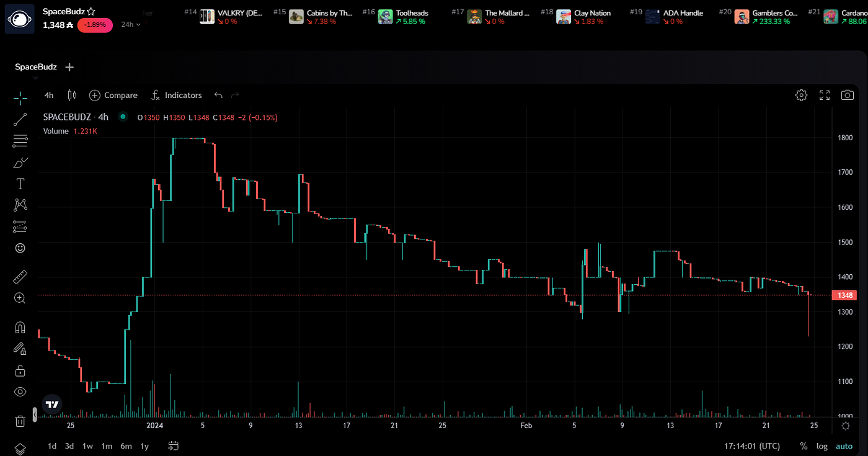Open the 4h interval selector
Screen dimensions: 868x456
(49, 95)
